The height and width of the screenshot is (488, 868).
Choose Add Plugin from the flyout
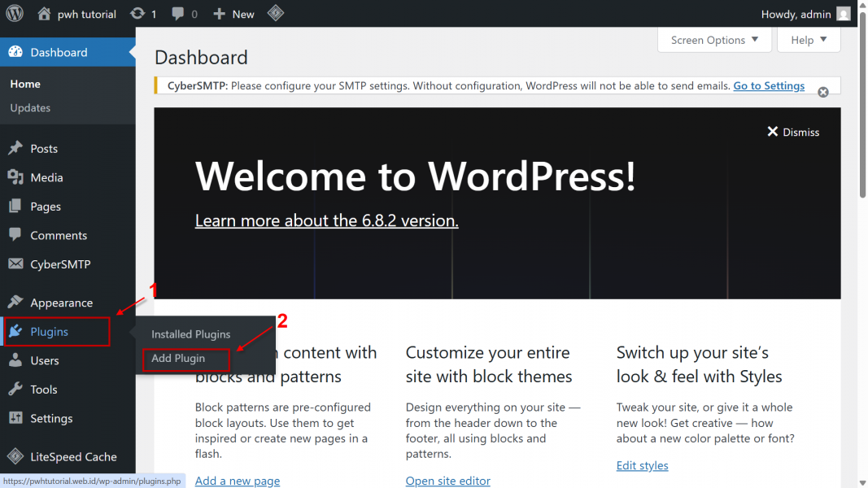point(178,358)
